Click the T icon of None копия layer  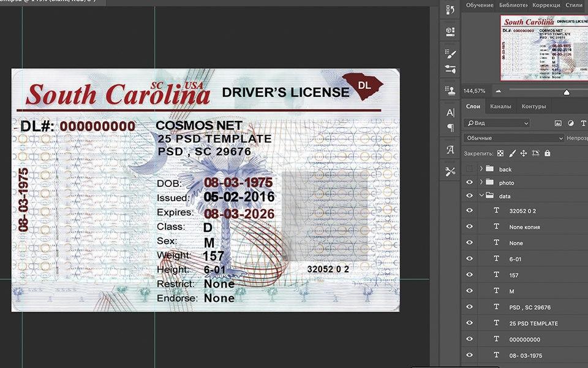[x=497, y=226]
